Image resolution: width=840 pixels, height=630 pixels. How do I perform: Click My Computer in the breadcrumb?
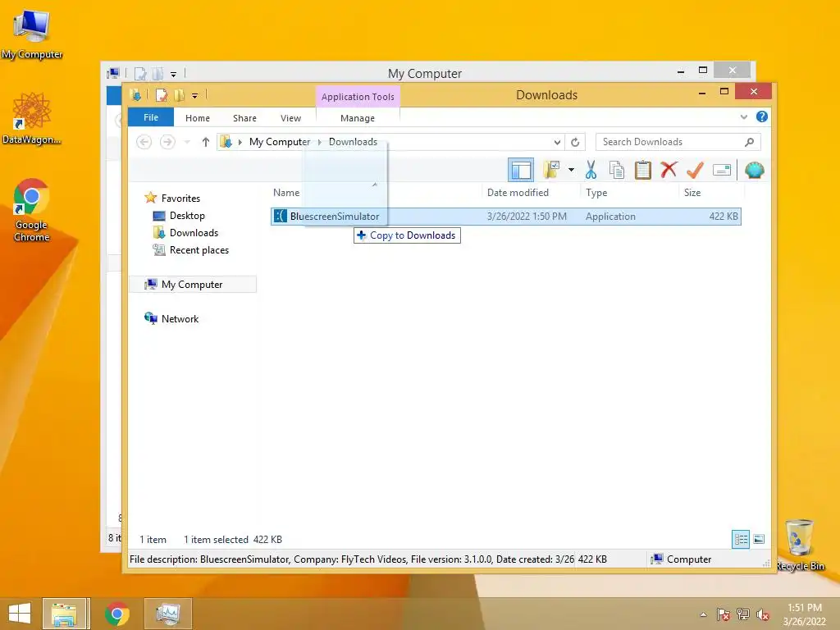click(x=280, y=142)
